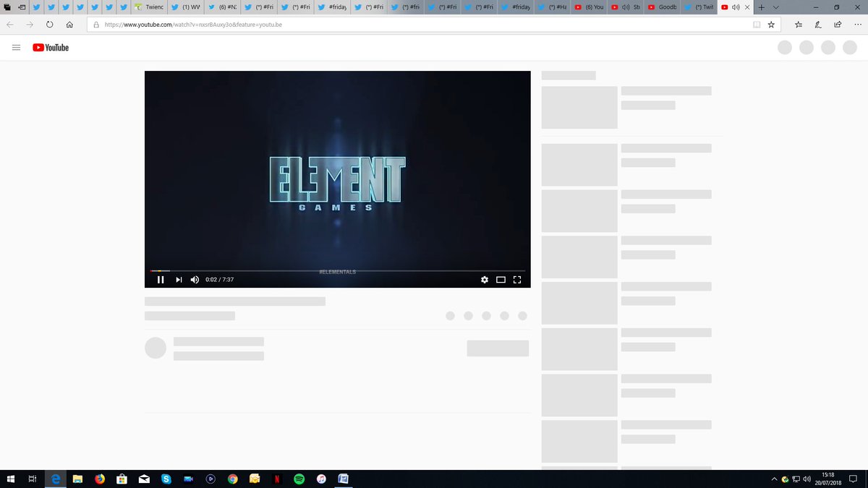Click Edge icon on taskbar
Screen dimensions: 868x488
click(55, 479)
